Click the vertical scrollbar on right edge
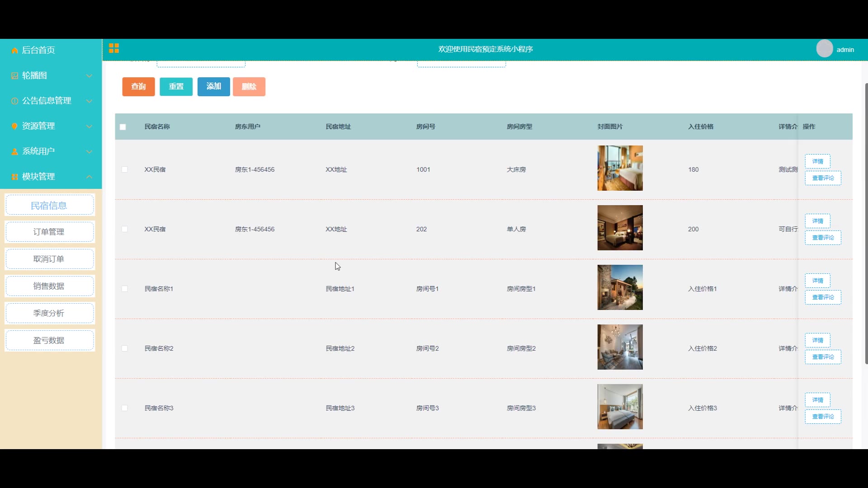This screenshot has width=868, height=488. point(866,224)
